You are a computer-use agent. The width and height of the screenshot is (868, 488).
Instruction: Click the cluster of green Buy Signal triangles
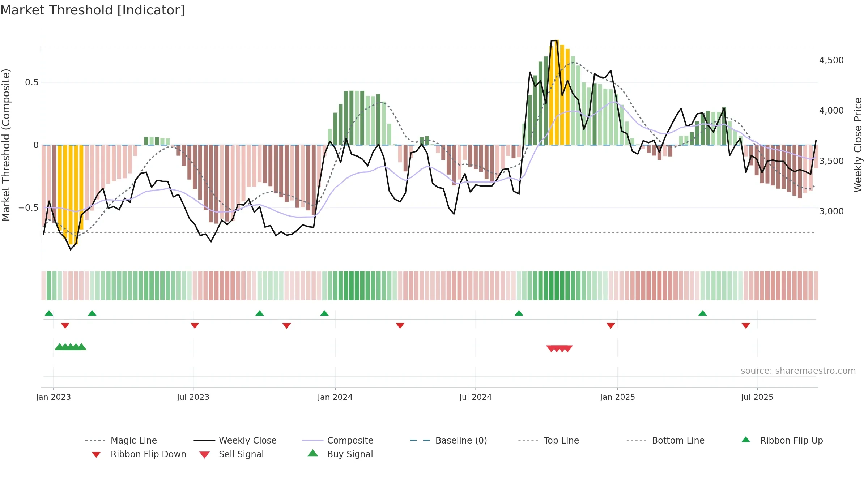point(71,347)
